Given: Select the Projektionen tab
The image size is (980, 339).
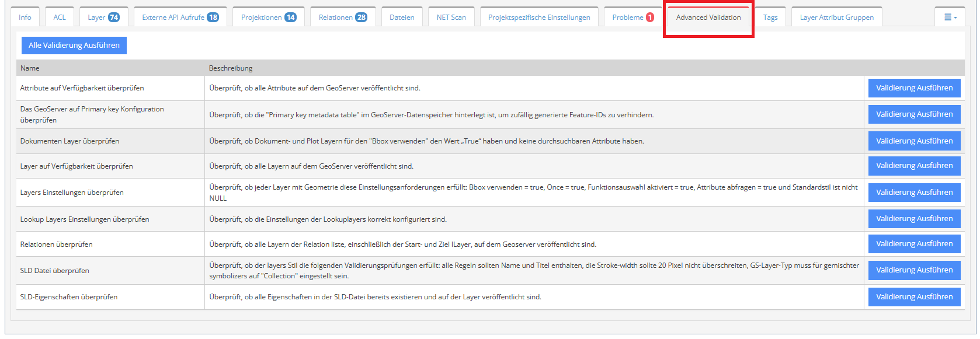Looking at the screenshot, I should pyautogui.click(x=268, y=18).
